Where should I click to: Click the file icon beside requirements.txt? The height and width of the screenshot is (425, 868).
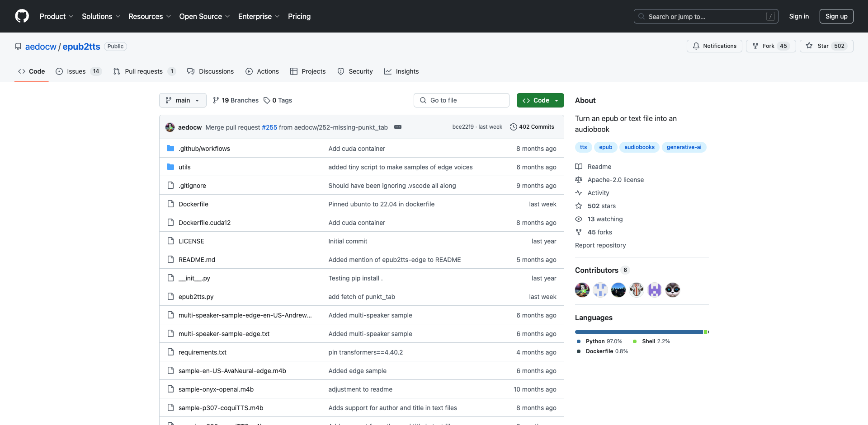[170, 352]
